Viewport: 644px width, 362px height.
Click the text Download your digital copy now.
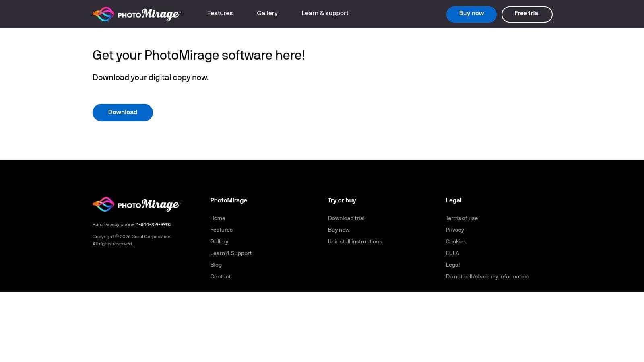pyautogui.click(x=151, y=78)
